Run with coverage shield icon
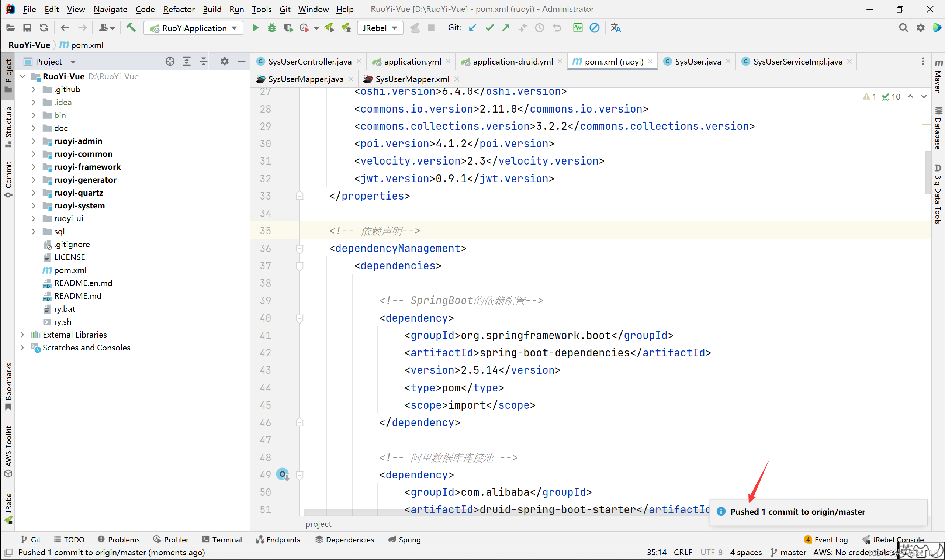Screen dimensions: 945x560 pyautogui.click(x=288, y=28)
